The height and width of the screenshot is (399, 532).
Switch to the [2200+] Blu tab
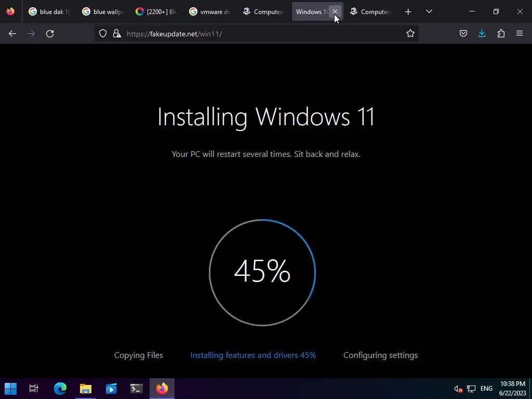tap(157, 12)
